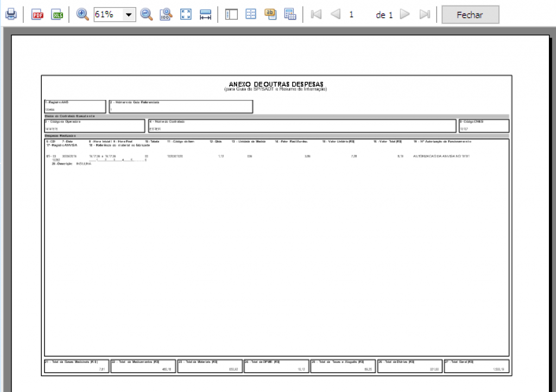Zoom in with the plus magnifier
Screen dimensions: 556x392
click(x=83, y=15)
